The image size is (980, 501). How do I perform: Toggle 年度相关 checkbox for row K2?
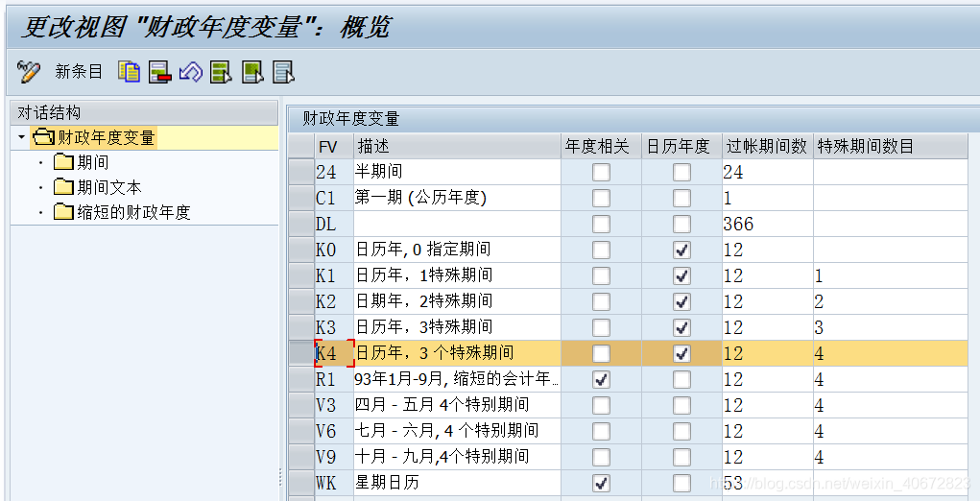tap(601, 301)
